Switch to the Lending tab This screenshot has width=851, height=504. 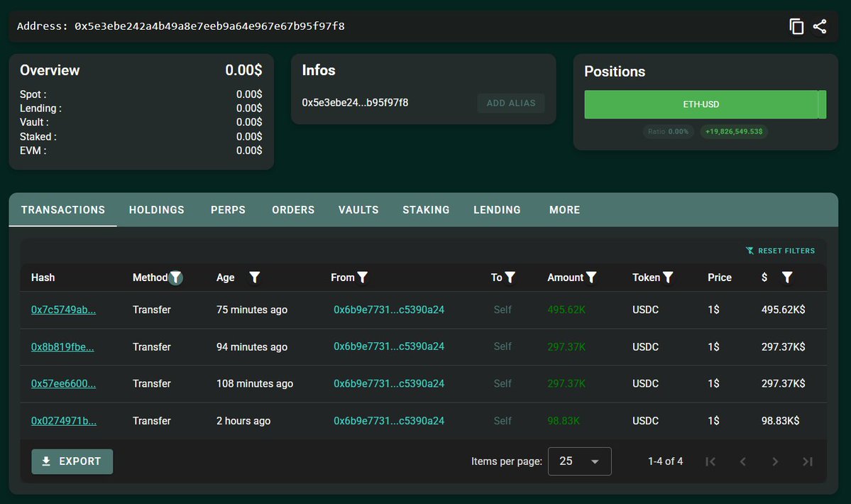497,210
